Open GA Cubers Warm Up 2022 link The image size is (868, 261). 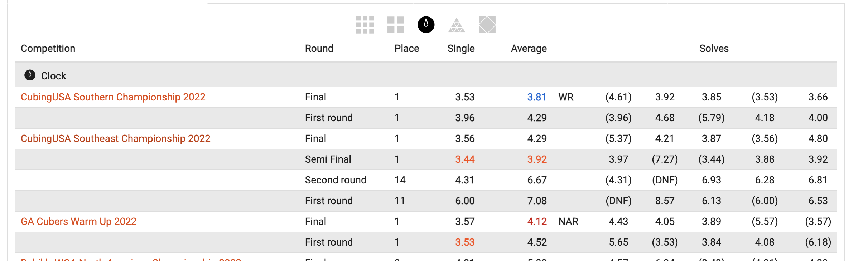click(x=79, y=221)
